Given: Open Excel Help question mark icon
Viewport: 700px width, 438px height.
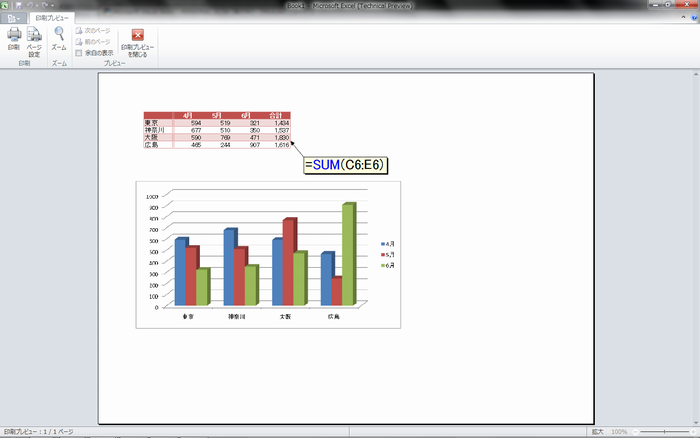Looking at the screenshot, I should pyautogui.click(x=692, y=18).
